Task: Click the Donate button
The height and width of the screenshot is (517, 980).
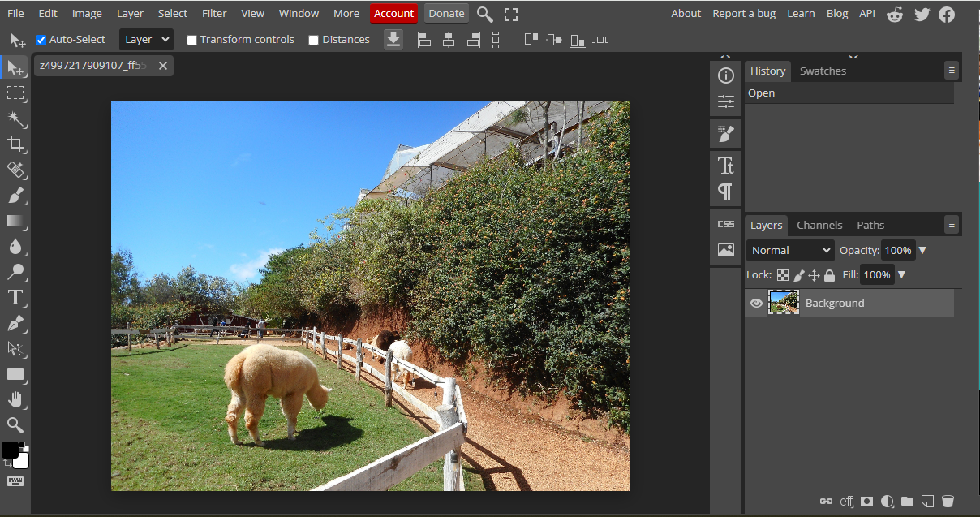Action: point(446,13)
